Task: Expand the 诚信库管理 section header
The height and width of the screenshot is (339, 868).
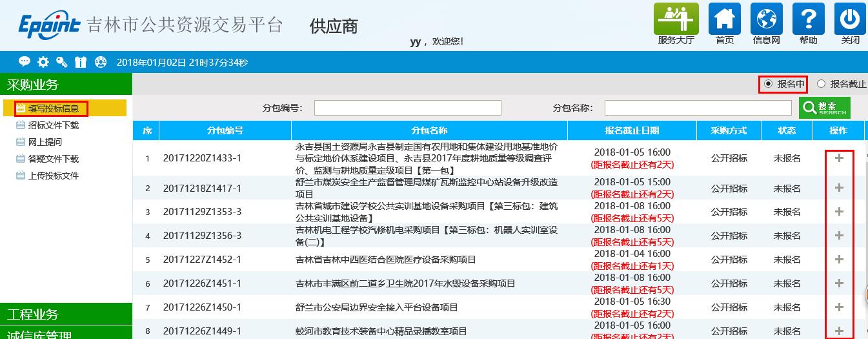Action: point(66,333)
